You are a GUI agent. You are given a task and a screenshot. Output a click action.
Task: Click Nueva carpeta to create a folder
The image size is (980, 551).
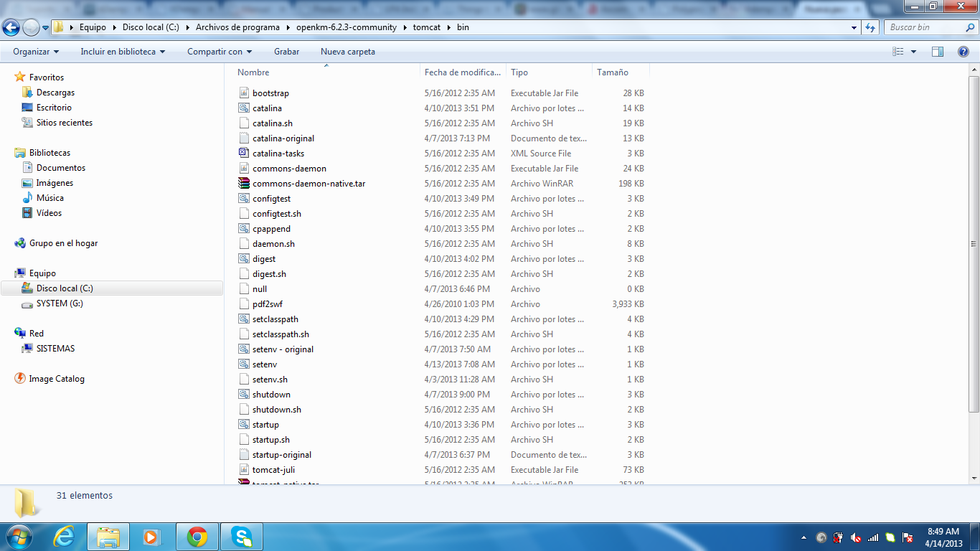[347, 51]
